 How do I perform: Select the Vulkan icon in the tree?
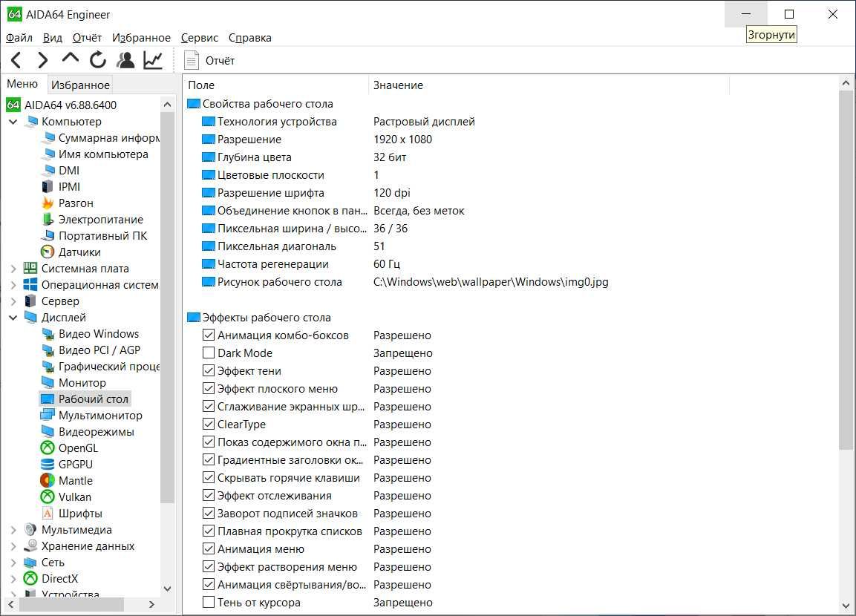click(48, 497)
